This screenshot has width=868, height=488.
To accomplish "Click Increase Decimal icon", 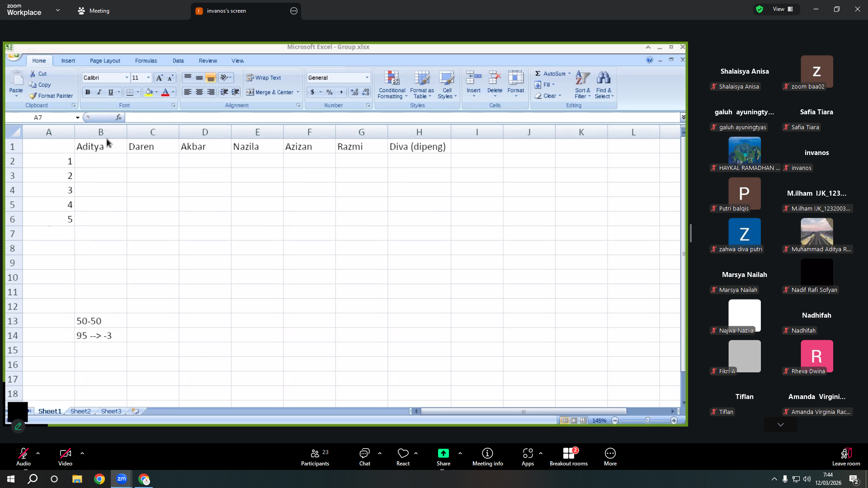I will click(354, 92).
